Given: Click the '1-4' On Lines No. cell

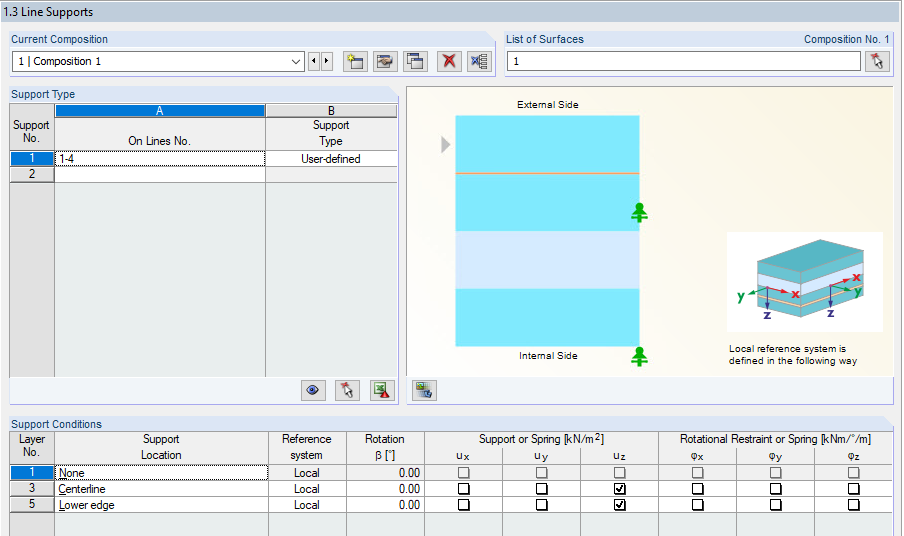Looking at the screenshot, I should (160, 158).
